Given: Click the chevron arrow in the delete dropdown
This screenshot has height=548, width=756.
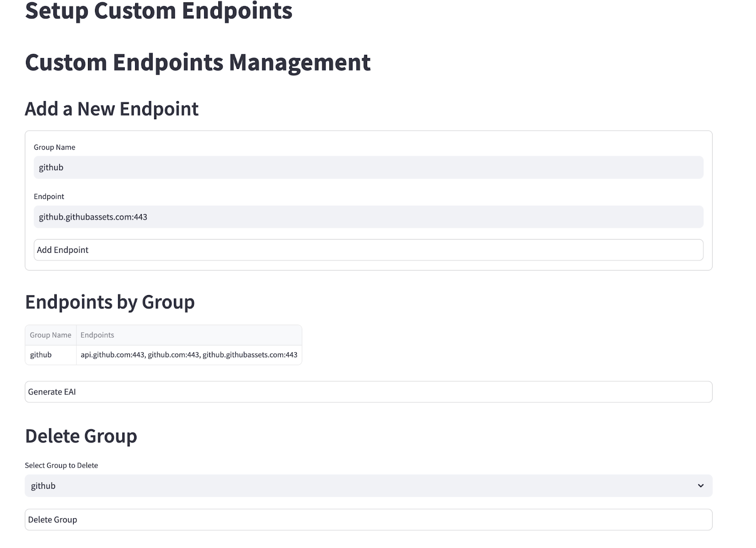Looking at the screenshot, I should click(x=700, y=486).
